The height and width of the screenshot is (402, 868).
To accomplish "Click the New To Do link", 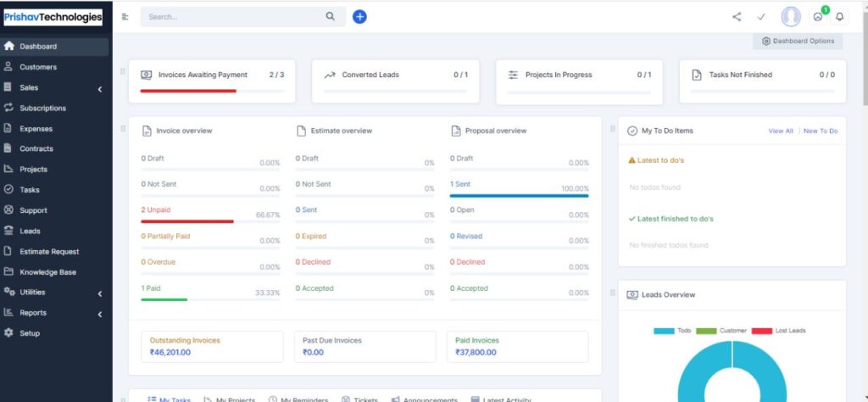I will [821, 131].
